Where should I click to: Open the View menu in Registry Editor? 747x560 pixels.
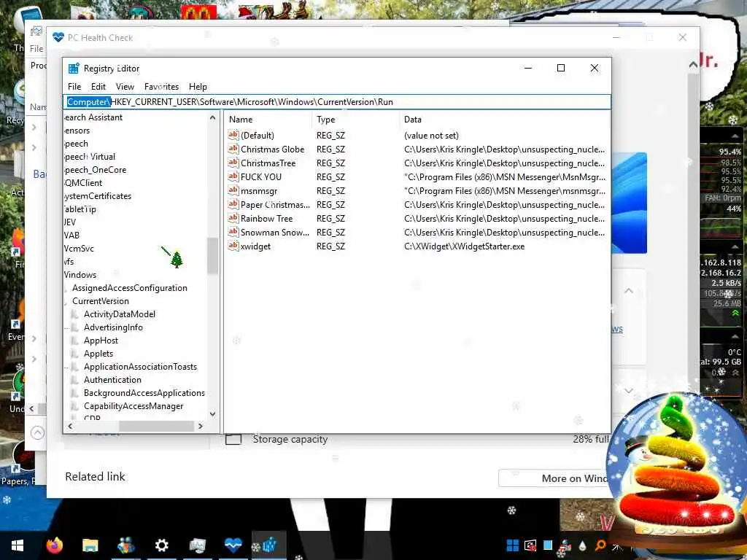[x=125, y=87]
